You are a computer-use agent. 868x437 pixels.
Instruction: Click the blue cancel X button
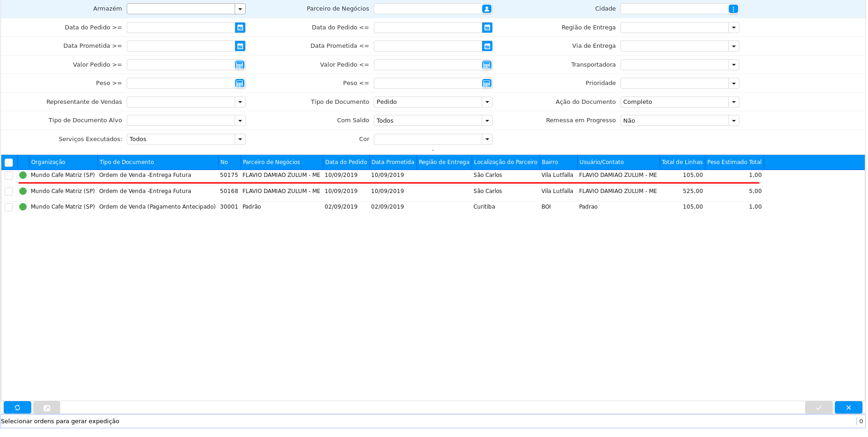tap(848, 408)
